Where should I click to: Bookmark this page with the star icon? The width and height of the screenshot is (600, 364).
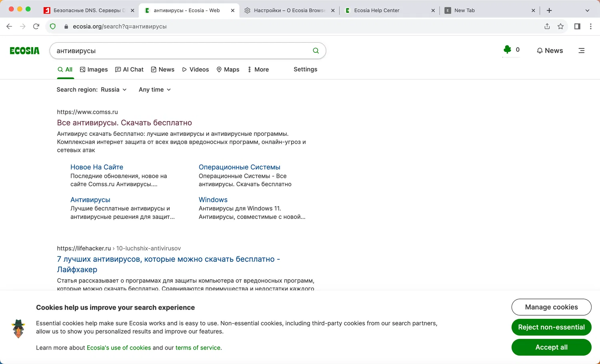click(x=560, y=26)
